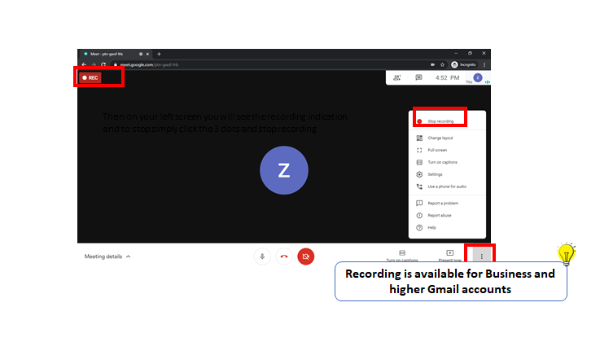This screenshot has width=600, height=364.
Task: Bookmark this page with star icon
Action: pos(443,64)
